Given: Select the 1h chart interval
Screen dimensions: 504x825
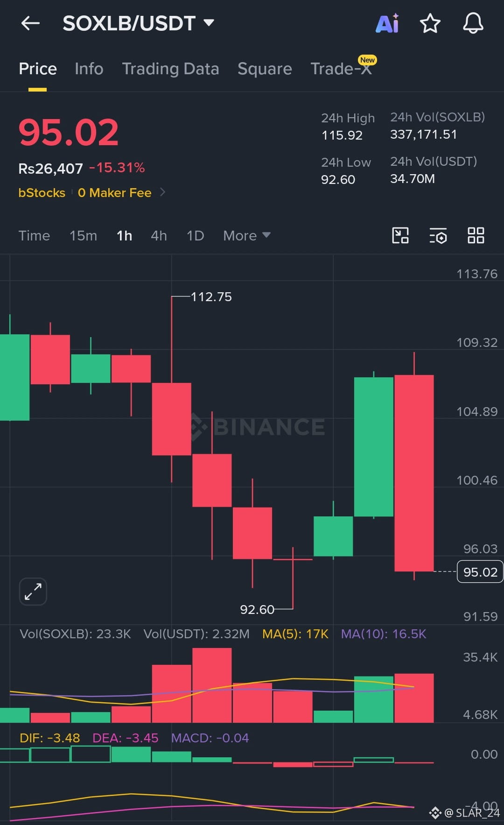Looking at the screenshot, I should click(x=124, y=236).
